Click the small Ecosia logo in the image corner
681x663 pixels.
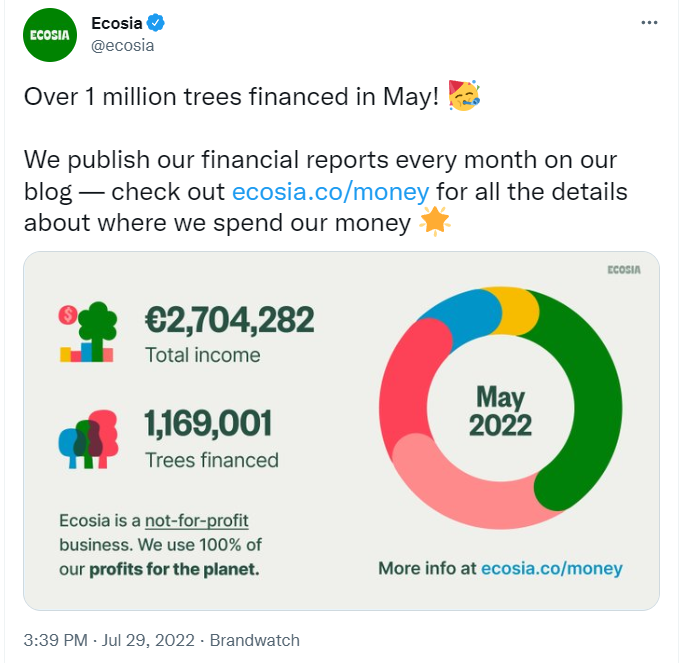(624, 270)
